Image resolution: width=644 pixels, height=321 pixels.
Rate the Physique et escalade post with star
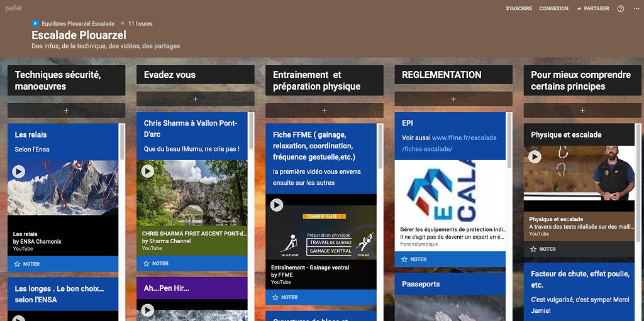(x=543, y=249)
